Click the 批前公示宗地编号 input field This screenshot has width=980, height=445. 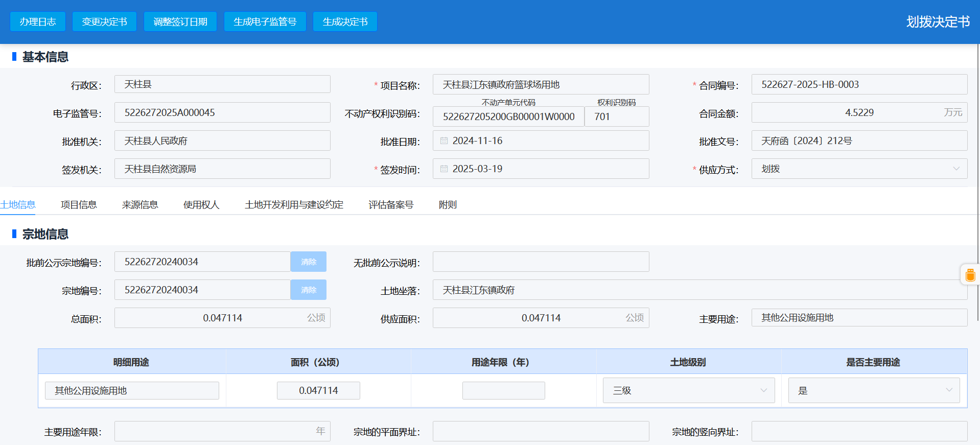(x=202, y=262)
